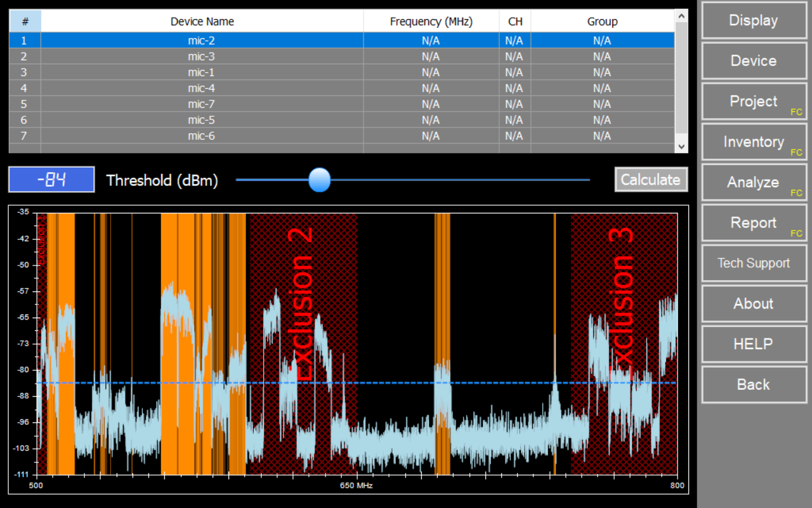
Task: Click the 650 MHz axis label
Action: (x=357, y=486)
